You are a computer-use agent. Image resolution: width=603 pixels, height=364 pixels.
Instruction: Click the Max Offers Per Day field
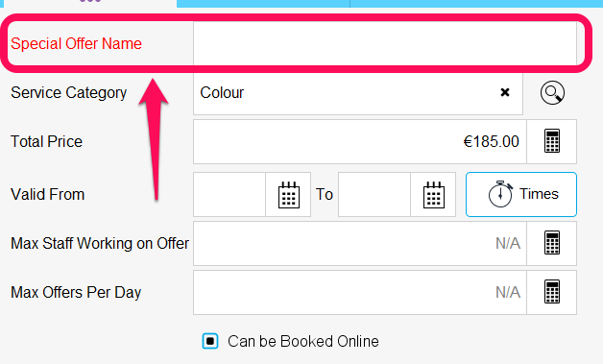(360, 292)
